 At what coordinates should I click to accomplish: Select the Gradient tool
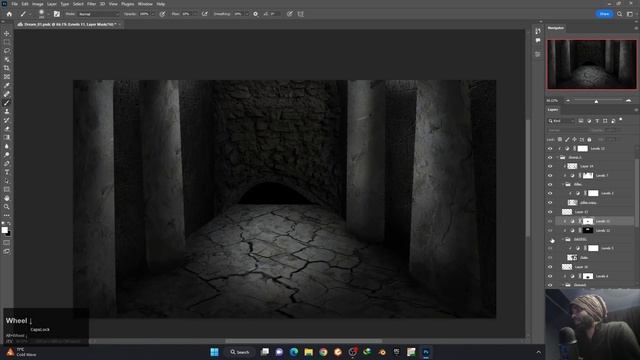(x=7, y=137)
